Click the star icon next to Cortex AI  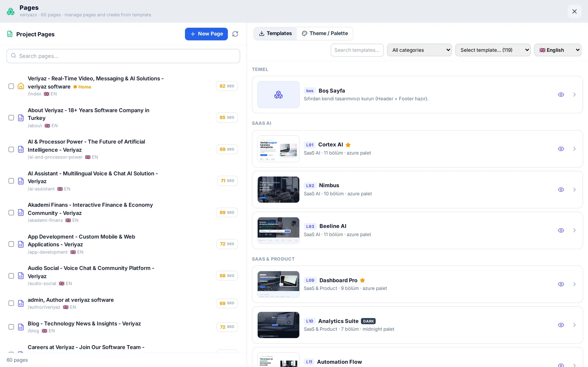[348, 145]
